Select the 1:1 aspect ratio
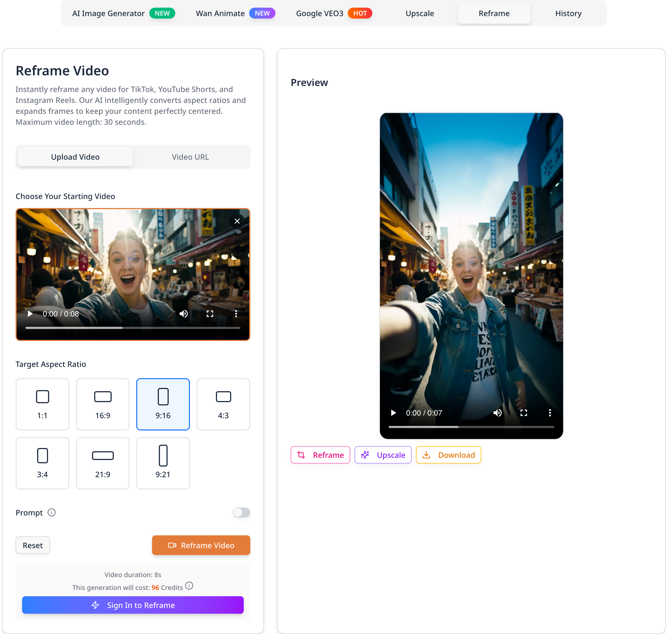Screen dimensions: 672x644 coord(42,404)
